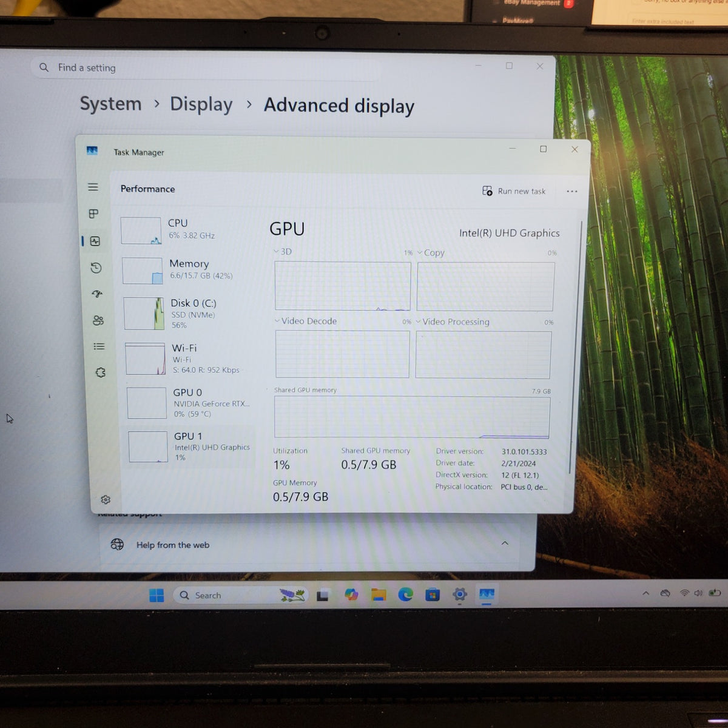Click the Shared GPU memory graph
Viewport: 728px width, 728px height.
click(x=412, y=417)
